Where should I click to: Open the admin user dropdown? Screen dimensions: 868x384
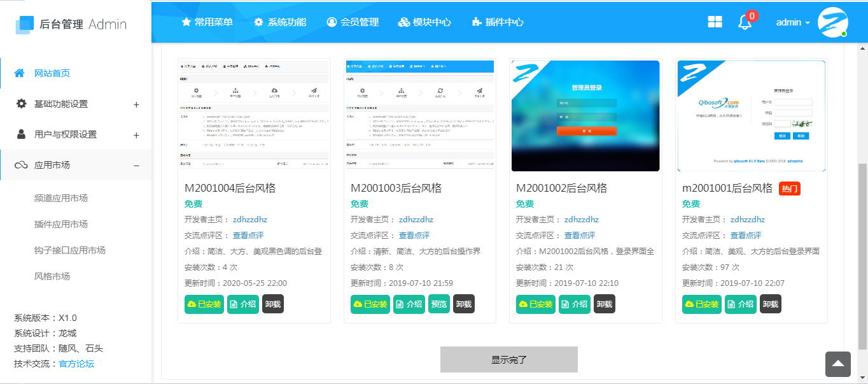point(793,22)
